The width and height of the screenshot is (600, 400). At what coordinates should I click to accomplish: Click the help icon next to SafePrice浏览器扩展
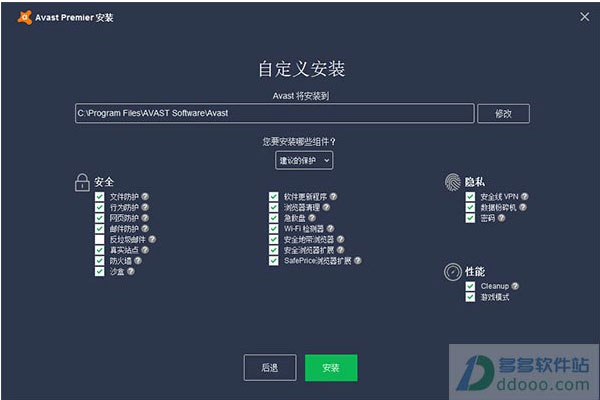tap(357, 261)
